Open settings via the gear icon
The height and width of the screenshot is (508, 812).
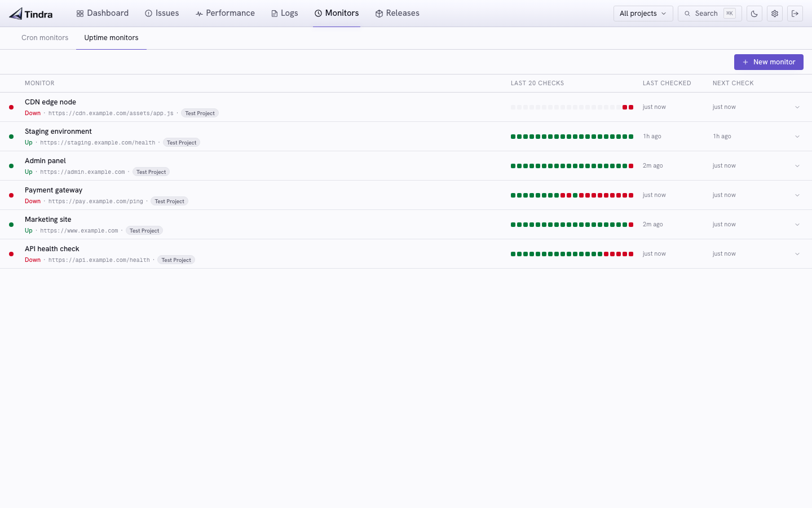pos(775,14)
